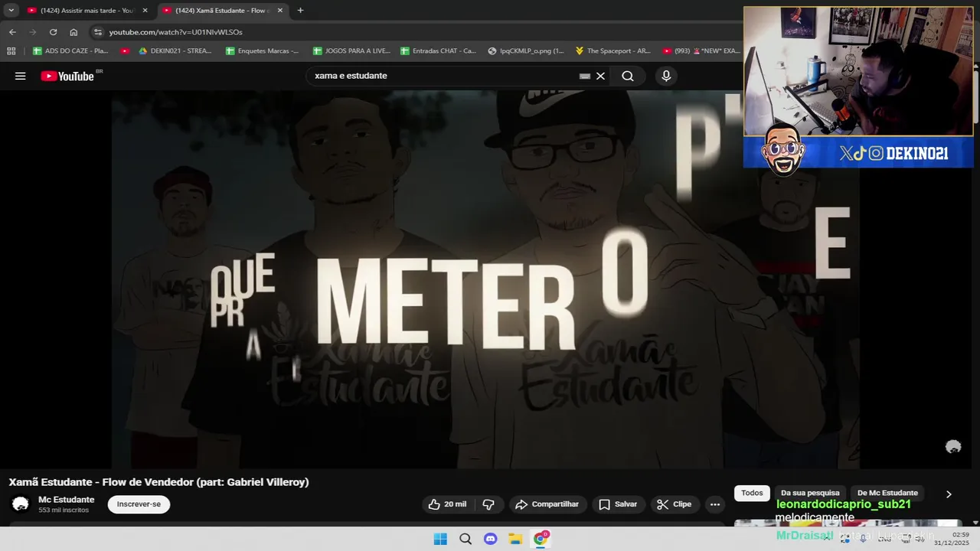Click the channel watermark icon on the video

tap(953, 447)
